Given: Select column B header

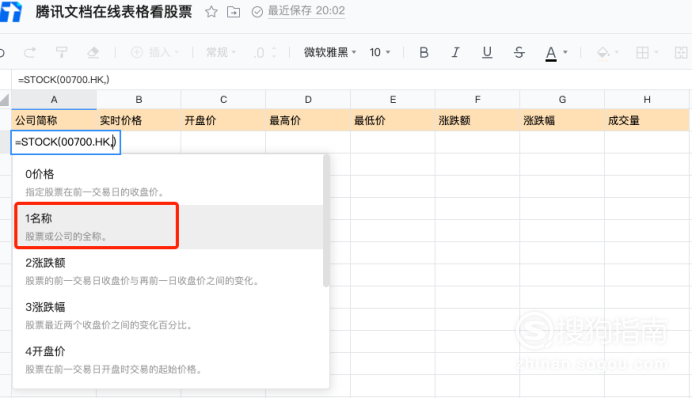Looking at the screenshot, I should [139, 100].
